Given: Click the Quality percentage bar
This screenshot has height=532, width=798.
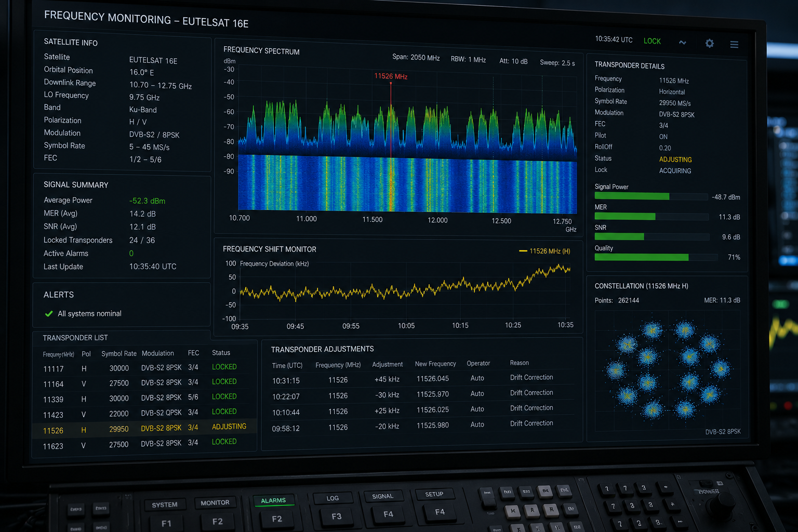Looking at the screenshot, I should pyautogui.click(x=657, y=257).
